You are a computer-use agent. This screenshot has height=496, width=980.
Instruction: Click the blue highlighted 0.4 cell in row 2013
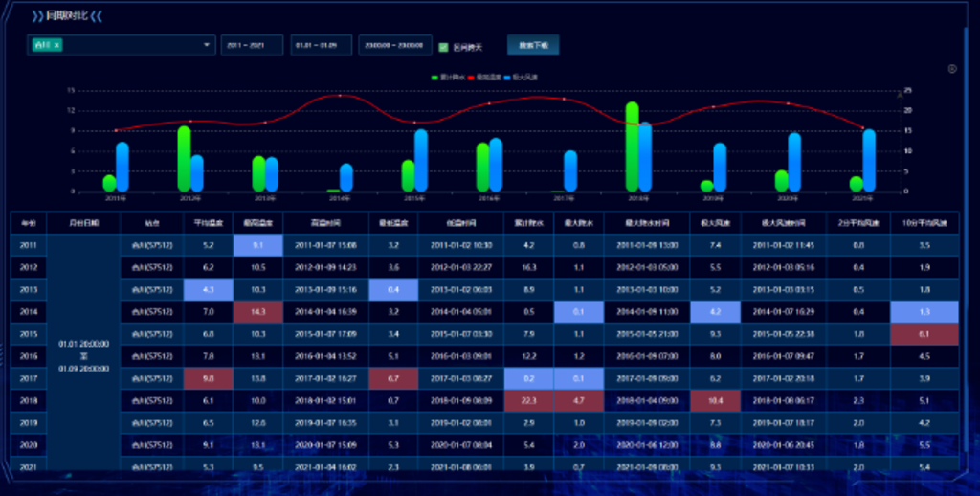pos(393,289)
